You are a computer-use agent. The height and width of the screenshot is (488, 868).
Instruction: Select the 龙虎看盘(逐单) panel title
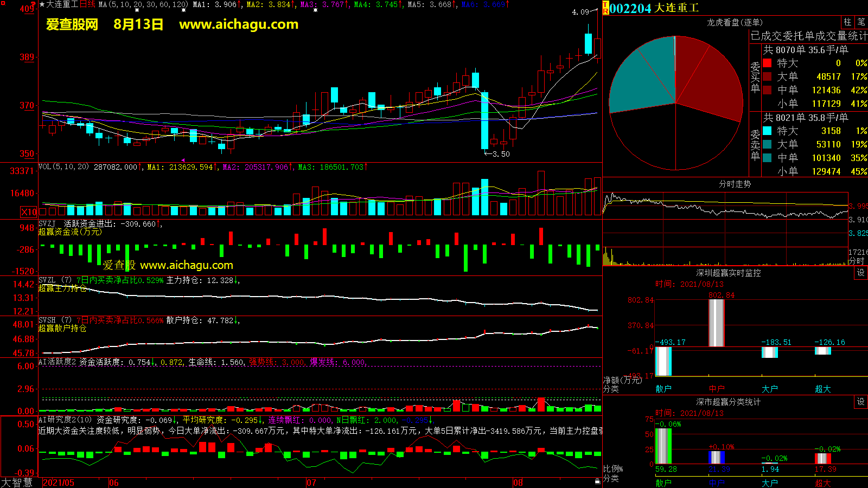tap(735, 22)
